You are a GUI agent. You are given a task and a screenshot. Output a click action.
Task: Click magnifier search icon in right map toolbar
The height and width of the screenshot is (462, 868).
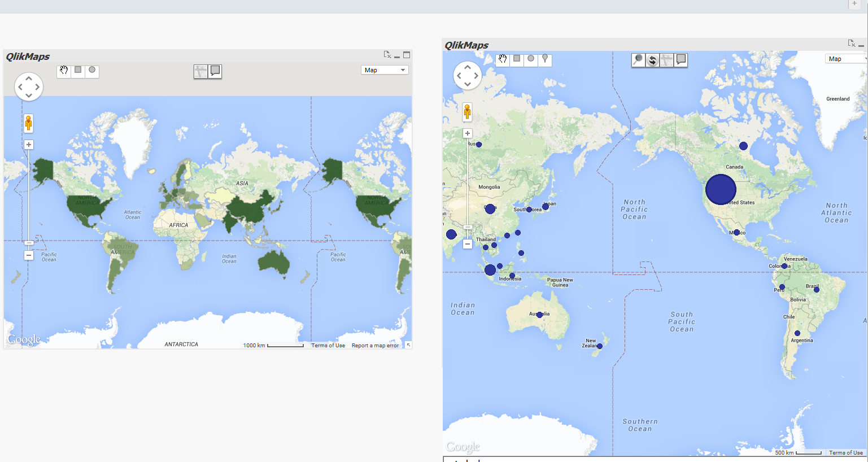pos(638,60)
